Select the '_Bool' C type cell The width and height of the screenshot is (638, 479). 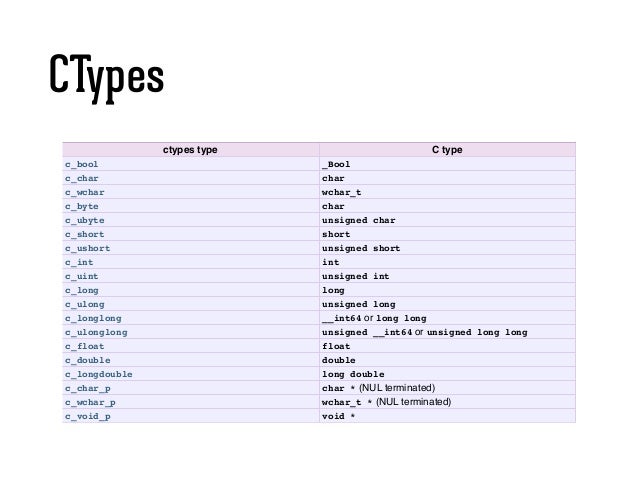[447, 164]
